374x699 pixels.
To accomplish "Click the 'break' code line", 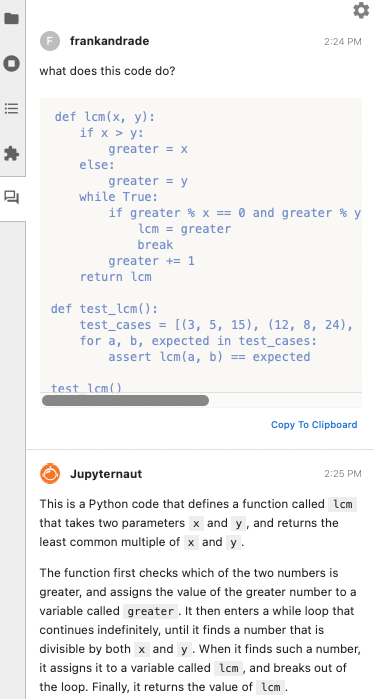I will [x=155, y=245].
